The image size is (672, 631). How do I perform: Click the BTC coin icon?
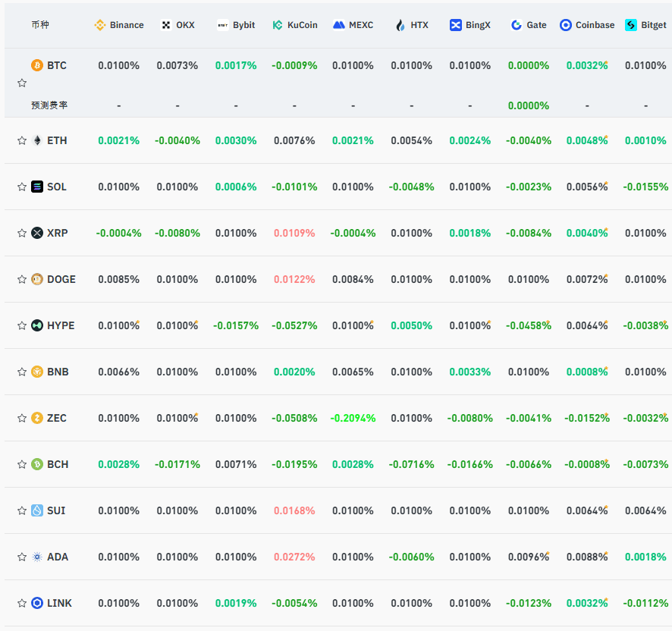coord(37,65)
